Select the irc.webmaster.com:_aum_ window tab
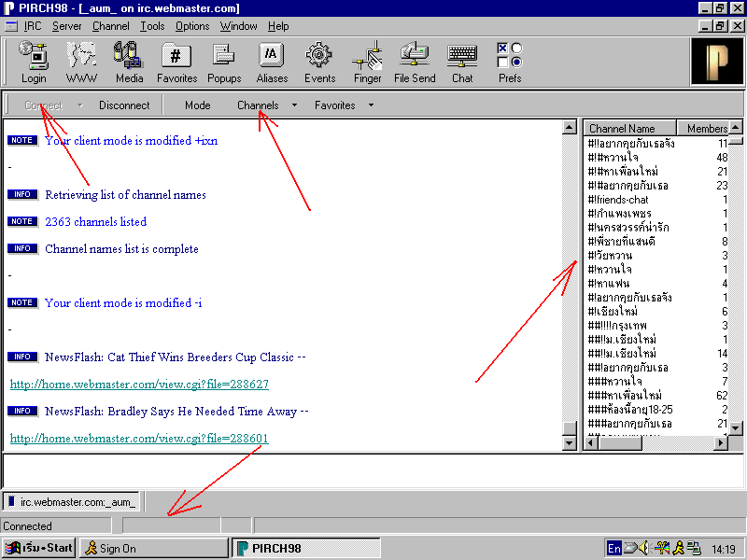 (x=72, y=501)
